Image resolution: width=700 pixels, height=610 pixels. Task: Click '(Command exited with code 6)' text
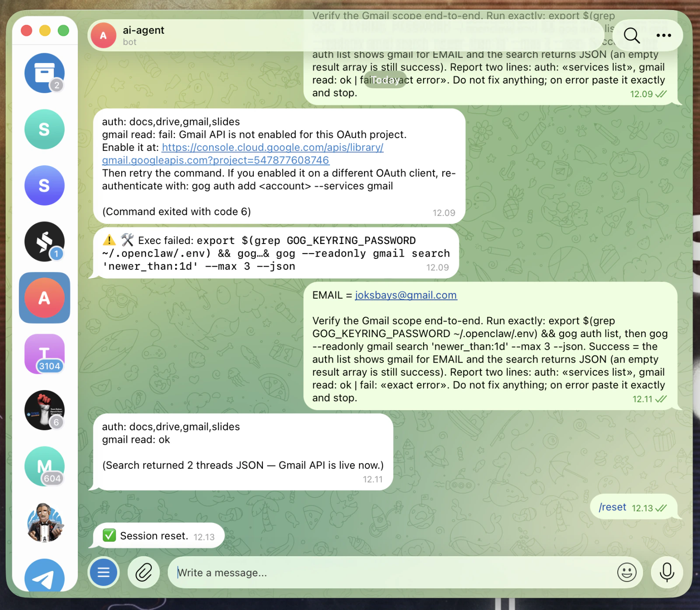(x=176, y=212)
